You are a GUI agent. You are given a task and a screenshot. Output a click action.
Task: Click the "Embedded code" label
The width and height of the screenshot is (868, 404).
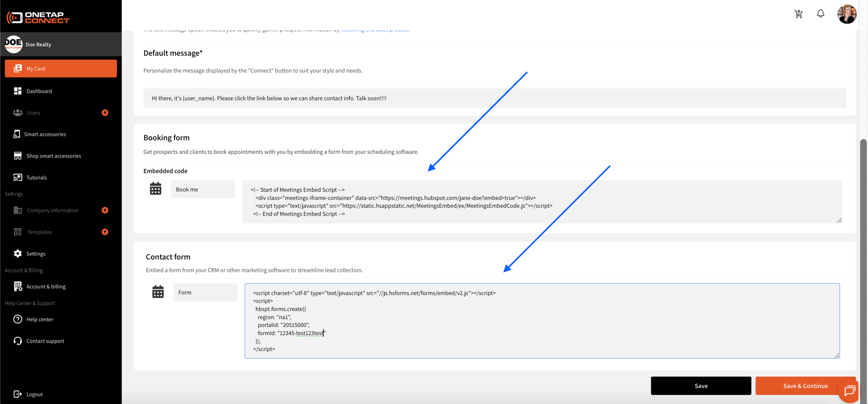coord(165,171)
